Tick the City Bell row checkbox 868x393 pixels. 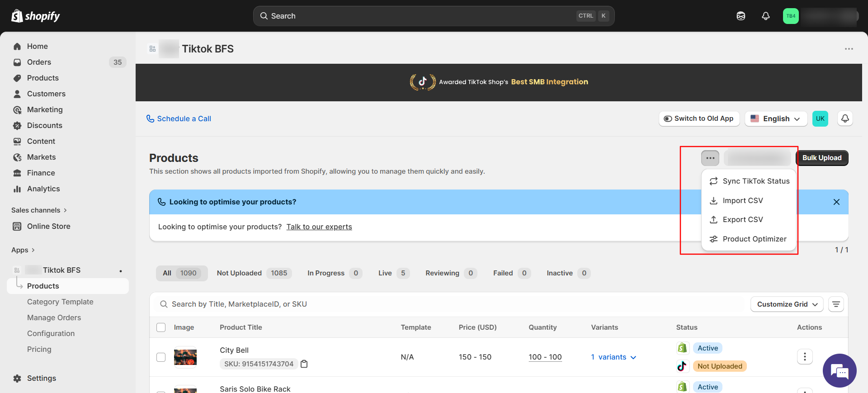click(x=161, y=357)
